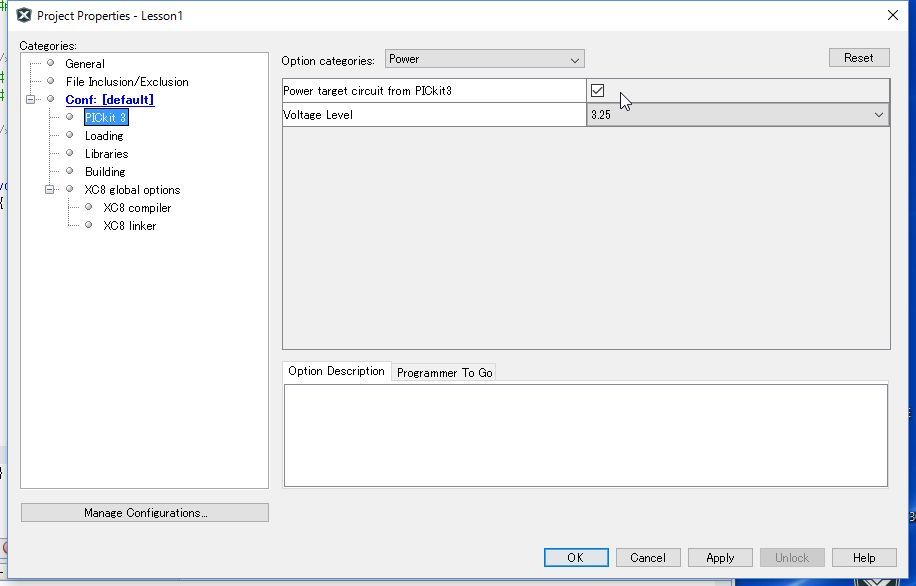
Task: Switch to Programmer To Go tab
Action: [445, 373]
